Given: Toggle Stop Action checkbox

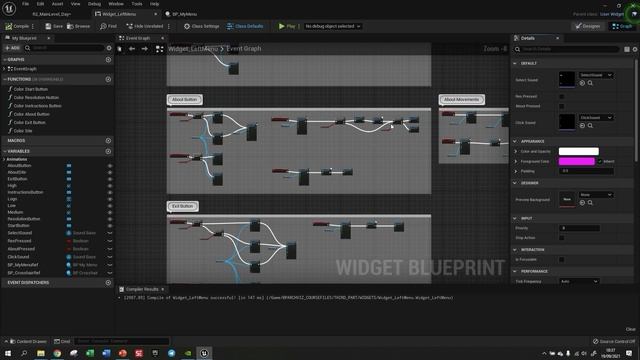Looking at the screenshot, I should click(562, 238).
